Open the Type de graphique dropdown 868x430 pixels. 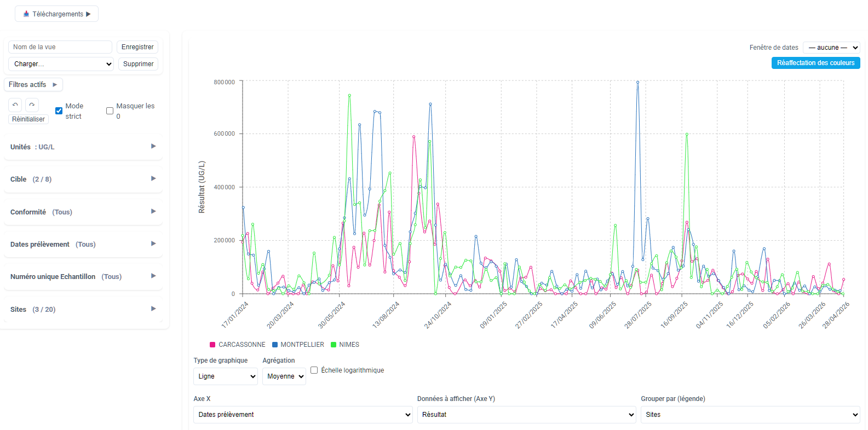[226, 376]
